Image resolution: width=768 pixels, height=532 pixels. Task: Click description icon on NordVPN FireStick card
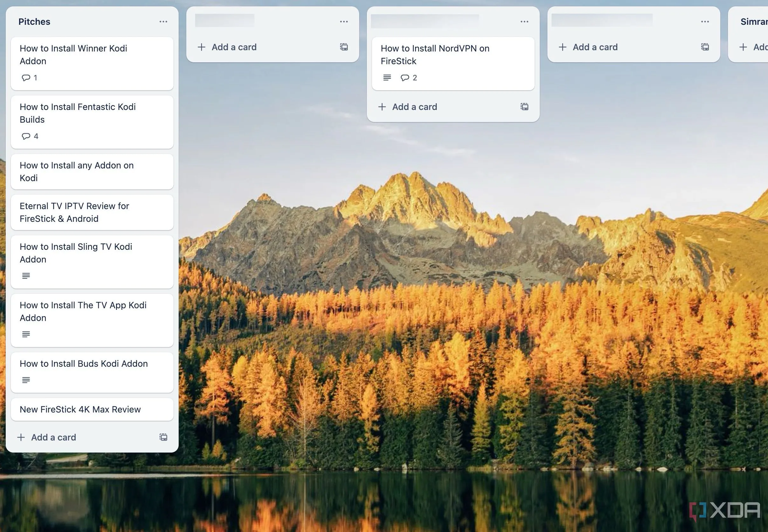(387, 78)
